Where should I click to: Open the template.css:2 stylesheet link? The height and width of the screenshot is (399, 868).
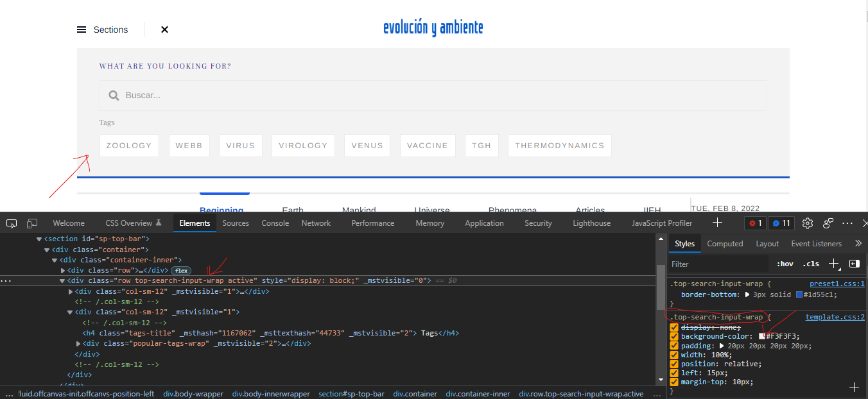pos(835,316)
